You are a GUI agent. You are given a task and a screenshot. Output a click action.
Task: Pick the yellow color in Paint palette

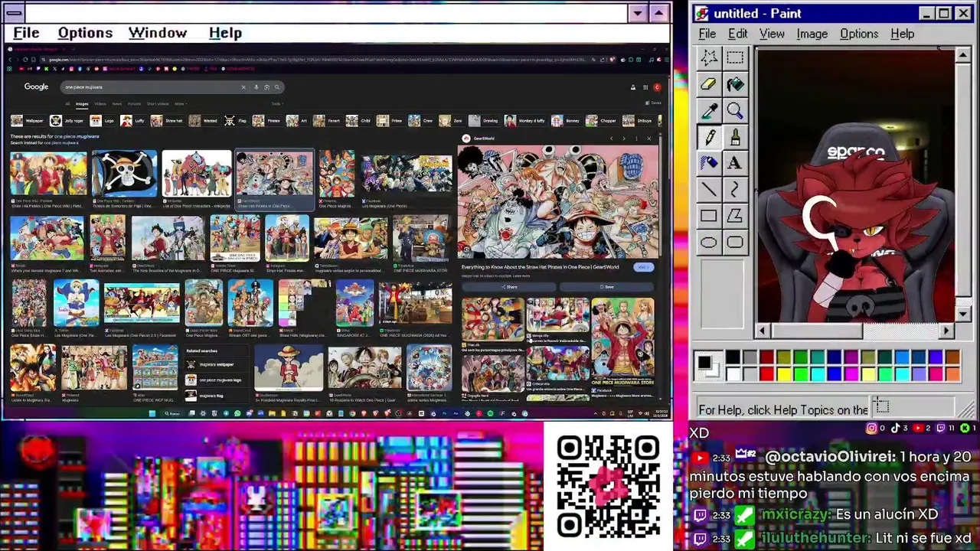click(784, 374)
